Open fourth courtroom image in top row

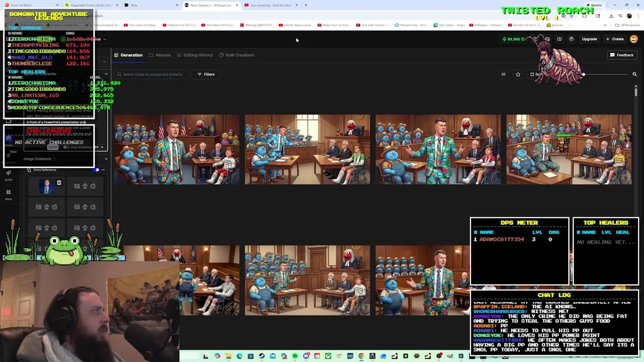[569, 149]
